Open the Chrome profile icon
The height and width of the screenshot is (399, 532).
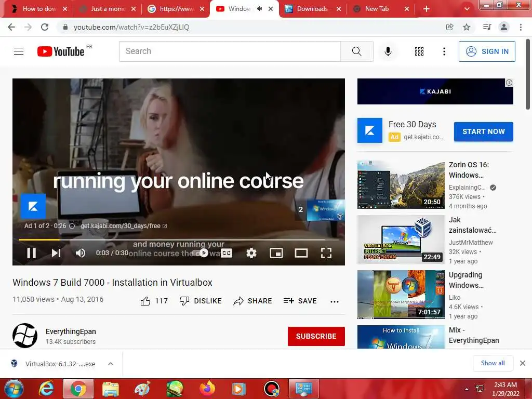coord(504,27)
